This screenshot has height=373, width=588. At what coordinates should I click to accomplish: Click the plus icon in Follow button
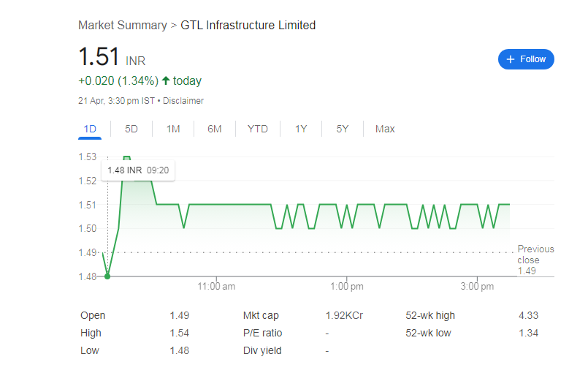point(511,59)
